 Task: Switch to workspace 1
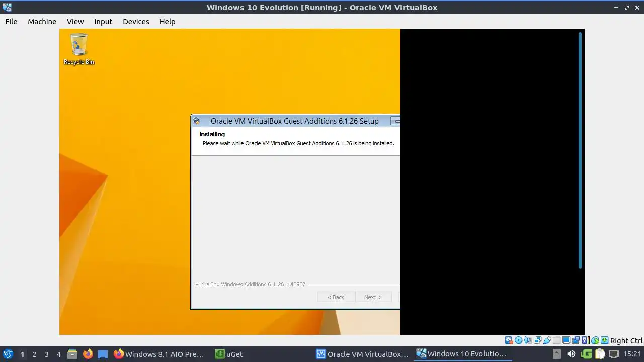pyautogui.click(x=22, y=354)
